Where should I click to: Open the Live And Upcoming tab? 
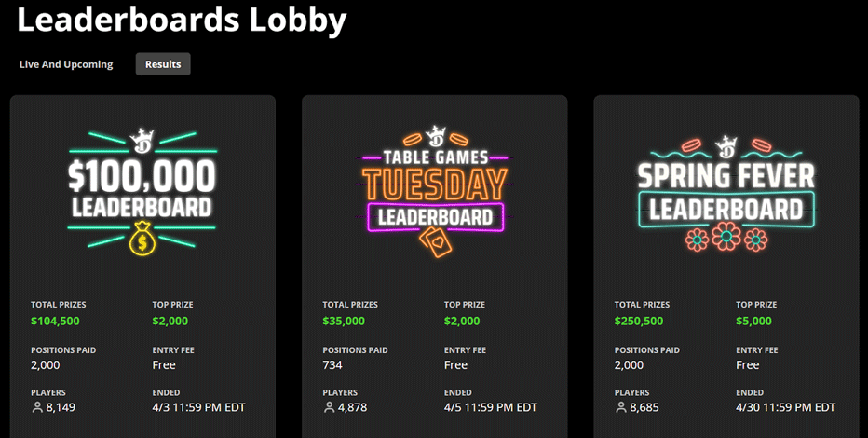tap(66, 64)
